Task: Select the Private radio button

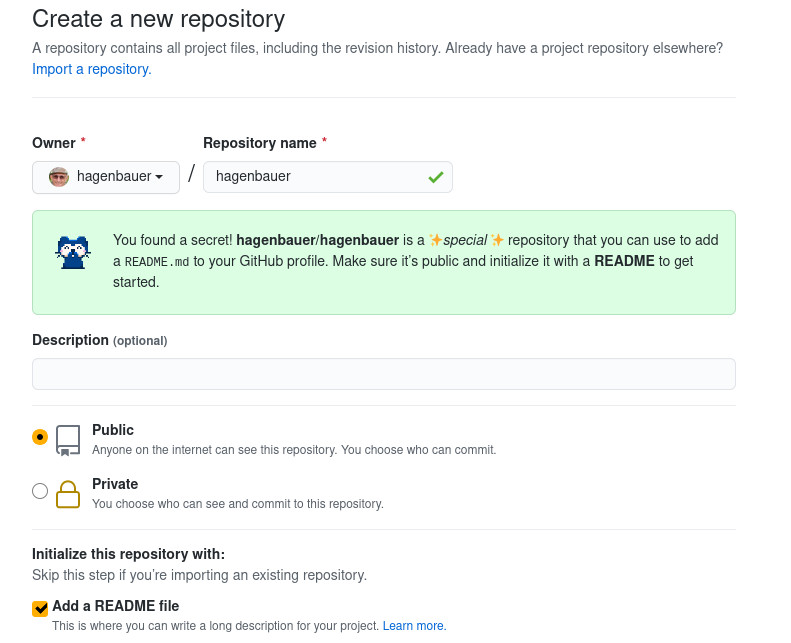Action: [40, 491]
